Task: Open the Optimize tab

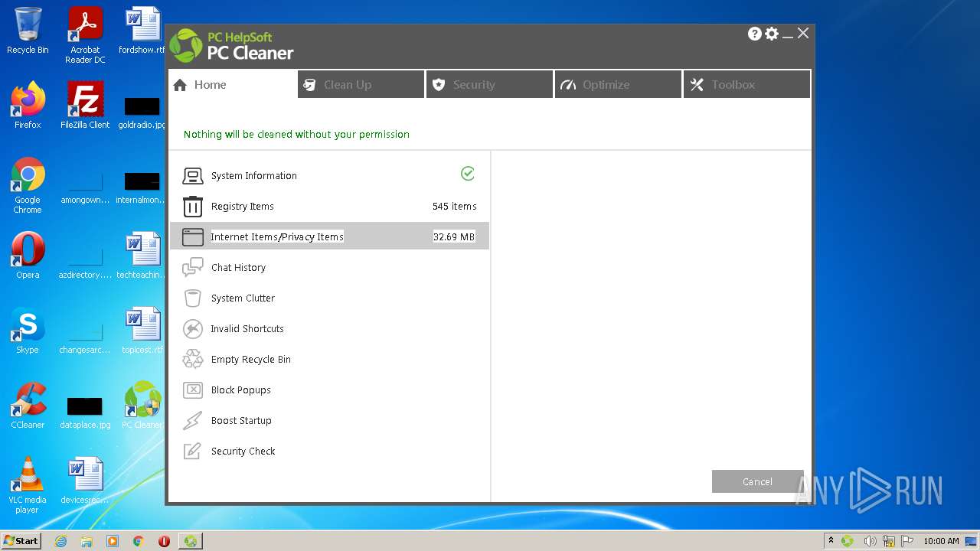Action: [619, 85]
